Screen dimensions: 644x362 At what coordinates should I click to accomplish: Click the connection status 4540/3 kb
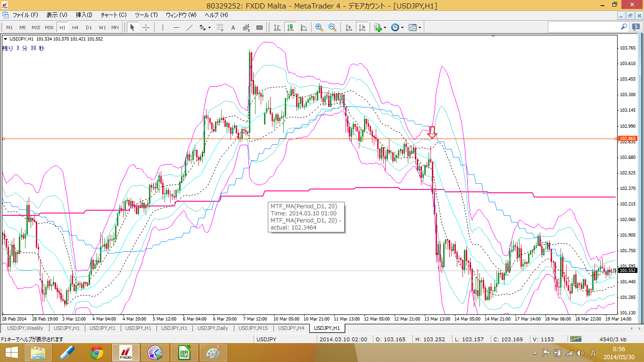tap(612, 339)
